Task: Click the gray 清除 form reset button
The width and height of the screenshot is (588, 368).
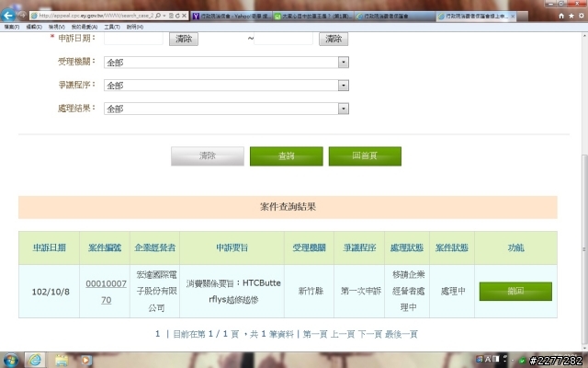Action: tap(208, 156)
